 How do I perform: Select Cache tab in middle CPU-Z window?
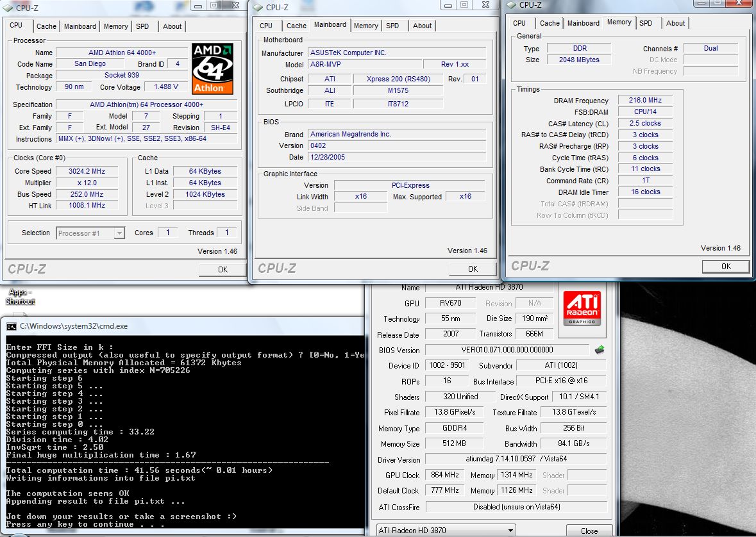[x=296, y=26]
